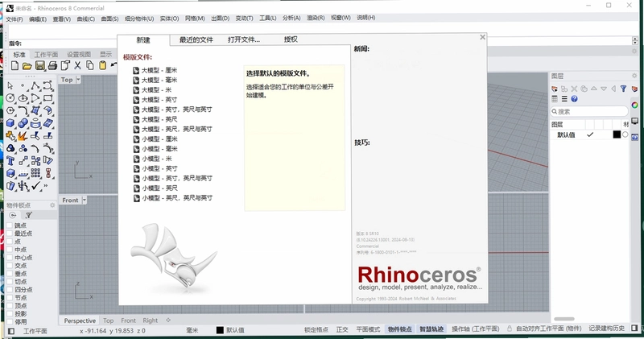Image resolution: width=644 pixels, height=339 pixels.
Task: Select the Array grid tool icon
Action: [x=35, y=173]
